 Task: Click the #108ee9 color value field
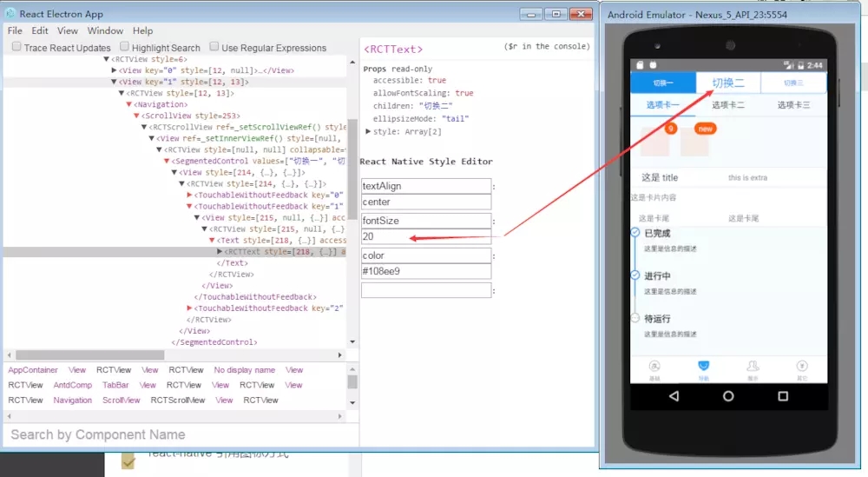426,271
